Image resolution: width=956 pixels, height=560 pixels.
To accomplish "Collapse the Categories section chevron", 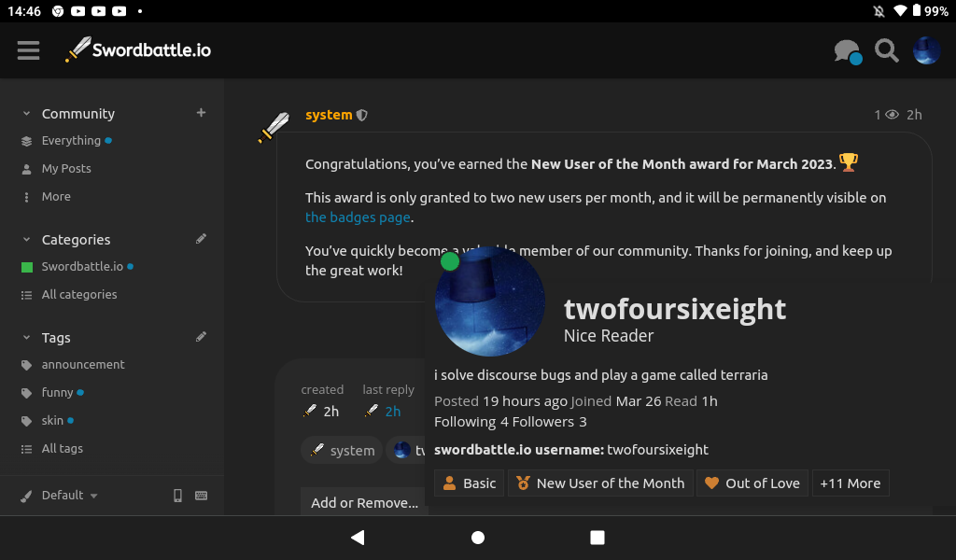I will click(x=26, y=240).
